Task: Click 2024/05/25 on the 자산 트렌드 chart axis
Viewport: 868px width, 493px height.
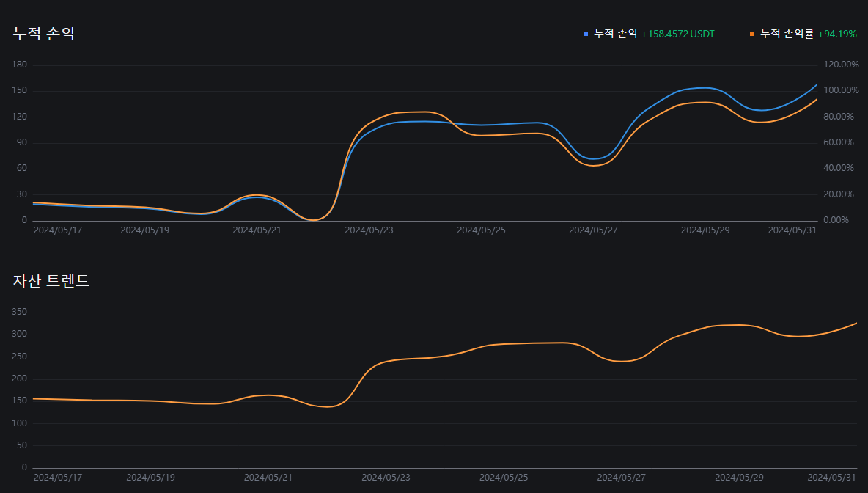Action: tap(504, 477)
